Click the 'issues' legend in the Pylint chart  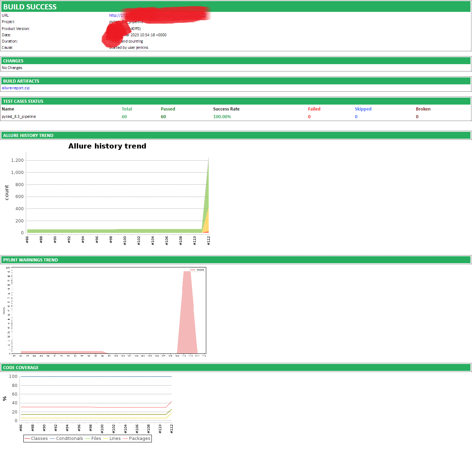point(198,269)
